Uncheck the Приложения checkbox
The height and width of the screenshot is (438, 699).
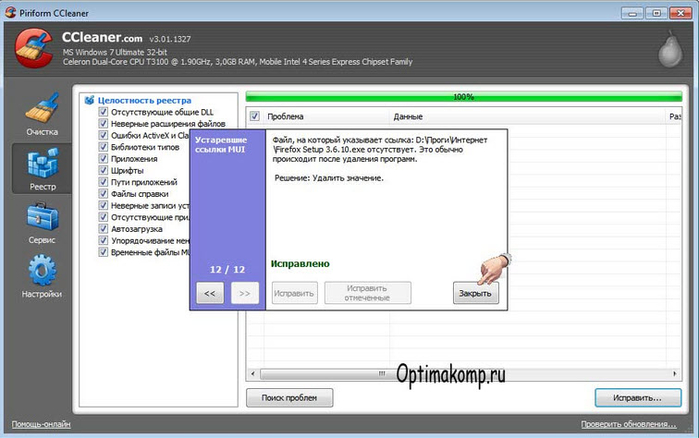(103, 159)
